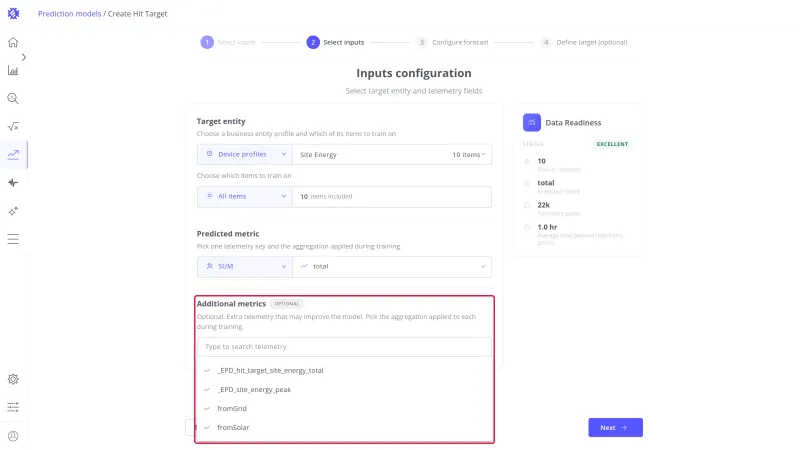The width and height of the screenshot is (800, 450).
Task: Click the Data Readiness panel title
Action: 573,123
